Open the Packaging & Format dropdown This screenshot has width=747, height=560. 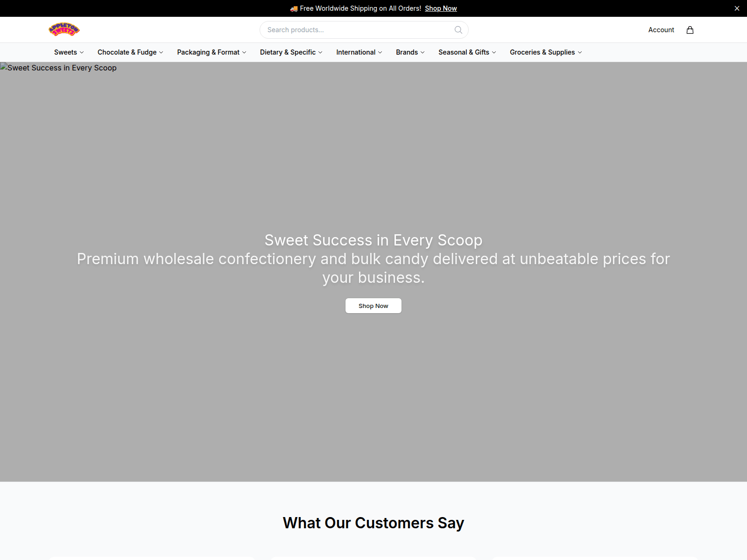pyautogui.click(x=211, y=52)
